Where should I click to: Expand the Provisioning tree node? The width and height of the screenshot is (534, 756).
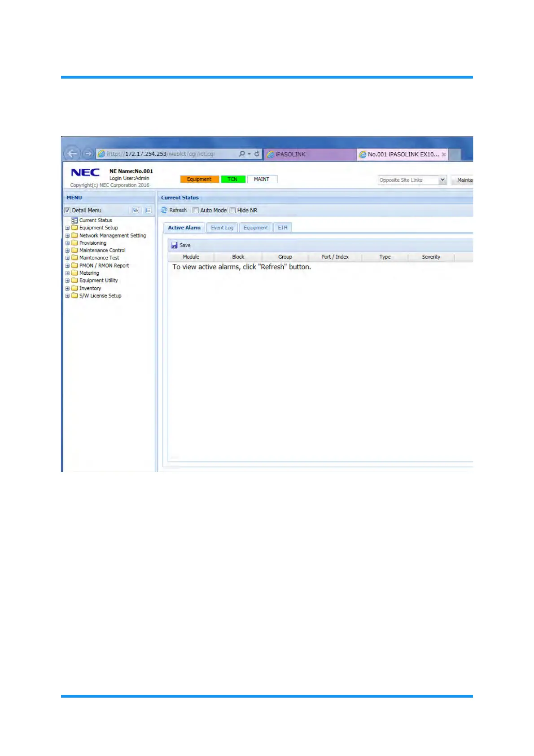(x=67, y=243)
